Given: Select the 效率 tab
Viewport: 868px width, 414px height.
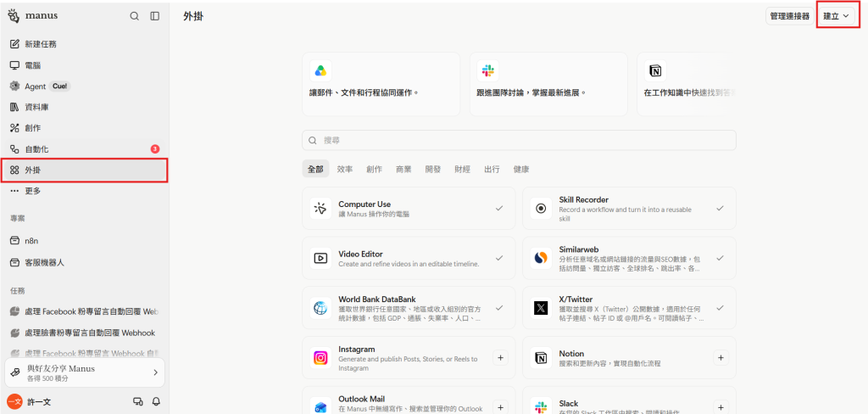Looking at the screenshot, I should point(345,169).
